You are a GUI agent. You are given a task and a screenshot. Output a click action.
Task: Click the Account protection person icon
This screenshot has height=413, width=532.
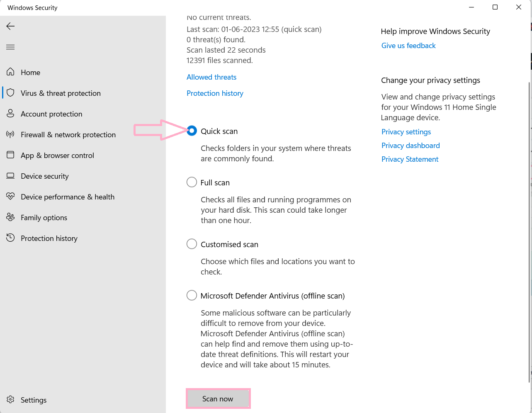pyautogui.click(x=11, y=114)
